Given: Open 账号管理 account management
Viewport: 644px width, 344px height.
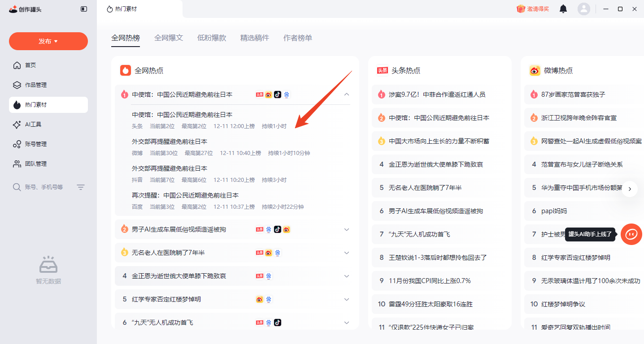Looking at the screenshot, I should click(36, 144).
